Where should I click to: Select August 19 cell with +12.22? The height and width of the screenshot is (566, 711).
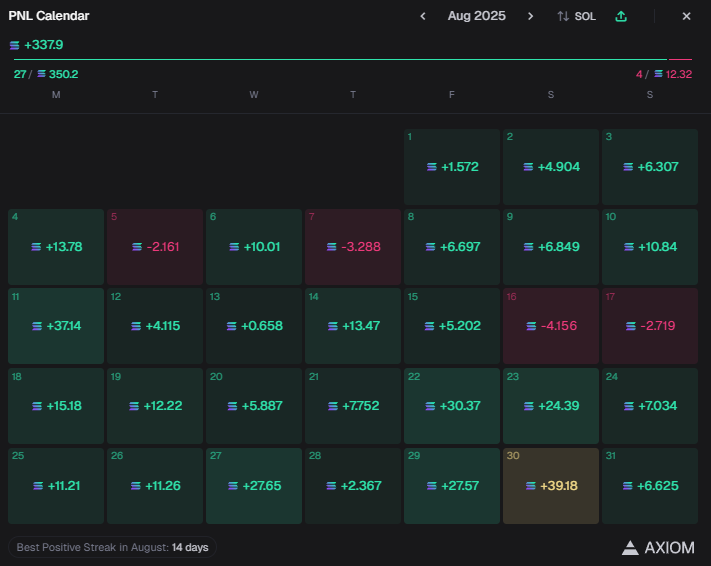click(155, 406)
